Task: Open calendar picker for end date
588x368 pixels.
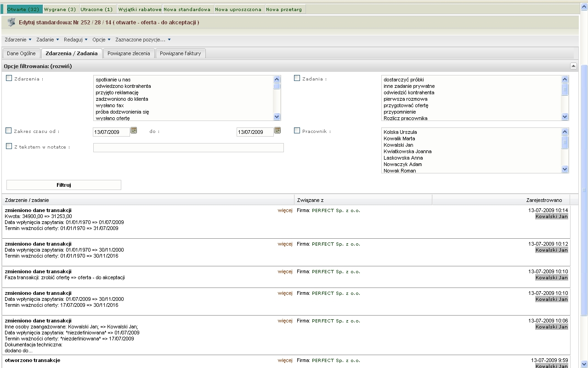Action: pyautogui.click(x=277, y=131)
